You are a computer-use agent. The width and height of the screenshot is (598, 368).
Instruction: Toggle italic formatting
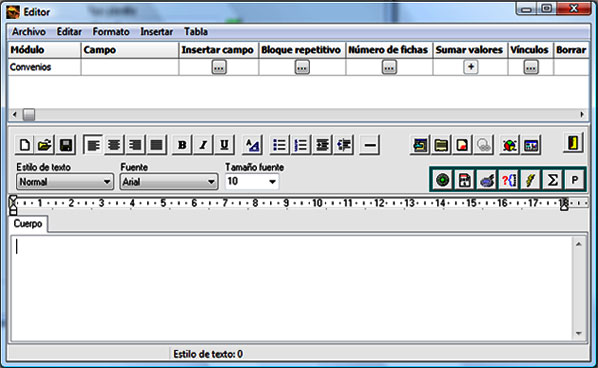click(203, 145)
